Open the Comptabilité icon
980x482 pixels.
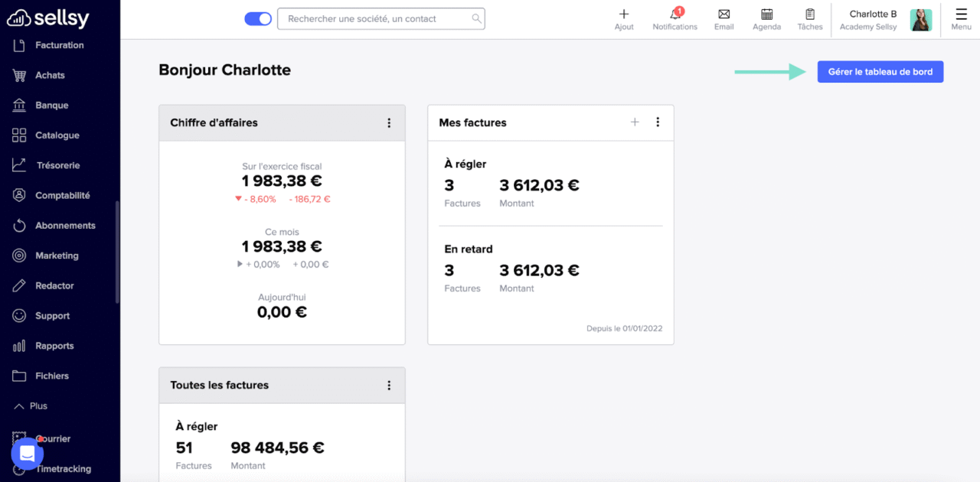19,195
